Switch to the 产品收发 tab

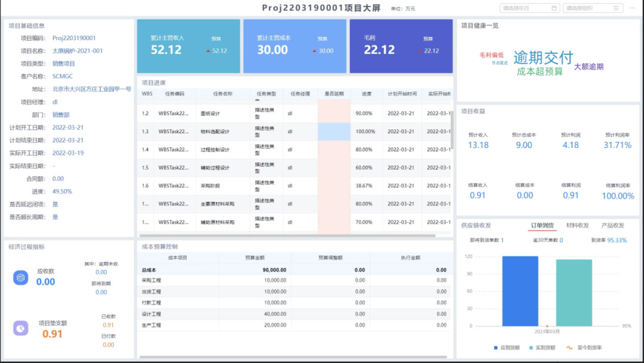tap(612, 226)
